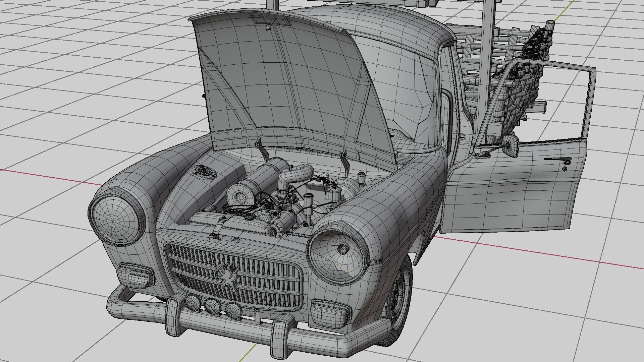Select the headlight with the closed lens
644x362 pixels.
click(116, 220)
